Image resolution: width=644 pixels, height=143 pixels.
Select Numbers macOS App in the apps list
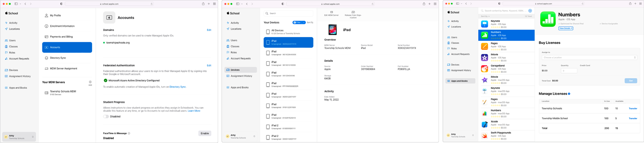pyautogui.click(x=506, y=113)
